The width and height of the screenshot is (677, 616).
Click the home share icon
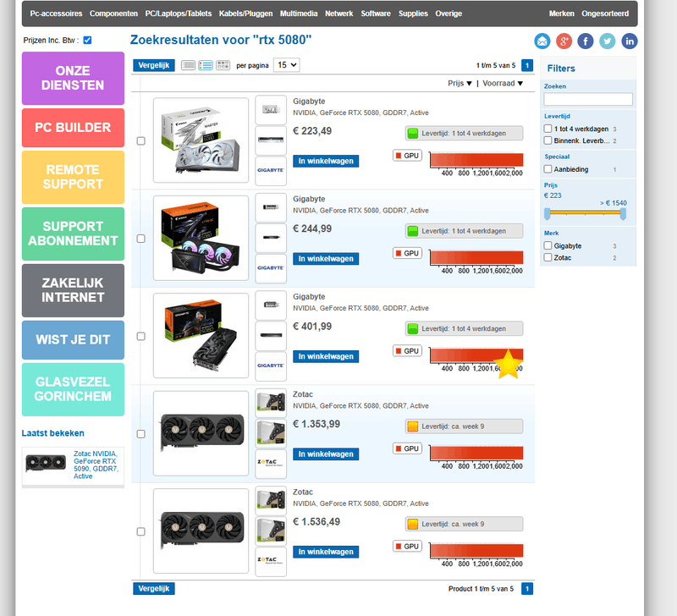pos(542,40)
